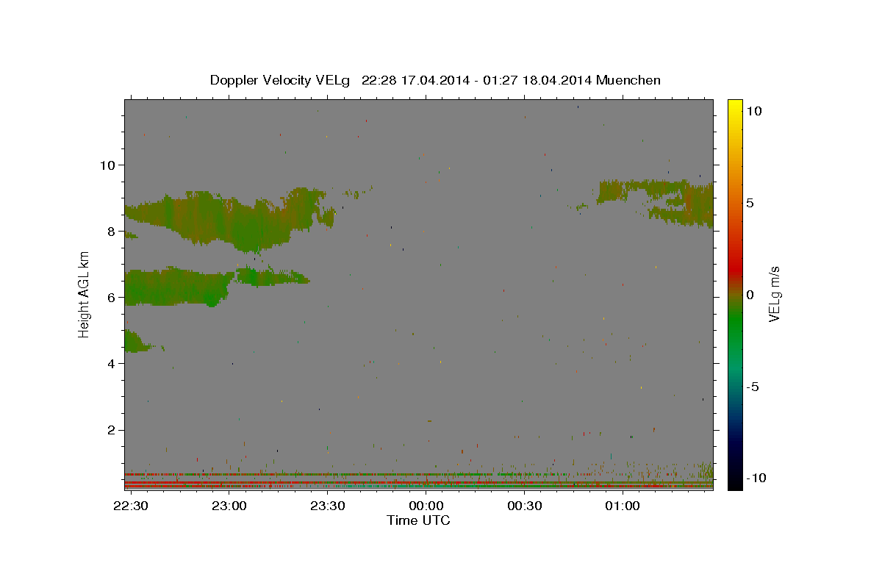Click the height tick label 8
This screenshot has height=588, width=882.
[x=113, y=231]
